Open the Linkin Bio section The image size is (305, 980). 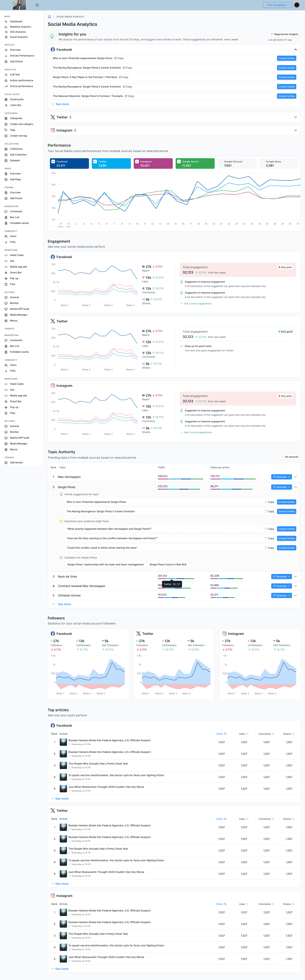(x=16, y=105)
